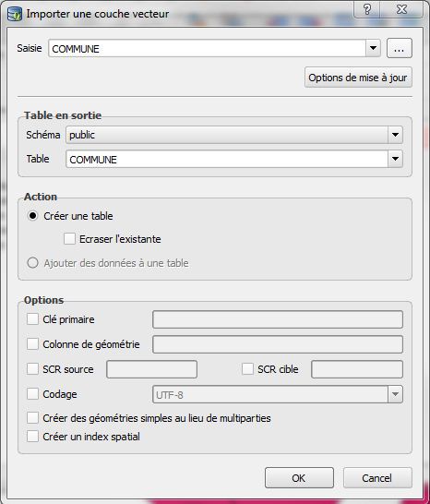Click the database icon in the title bar
The height and width of the screenshot is (504, 430).
point(15,14)
